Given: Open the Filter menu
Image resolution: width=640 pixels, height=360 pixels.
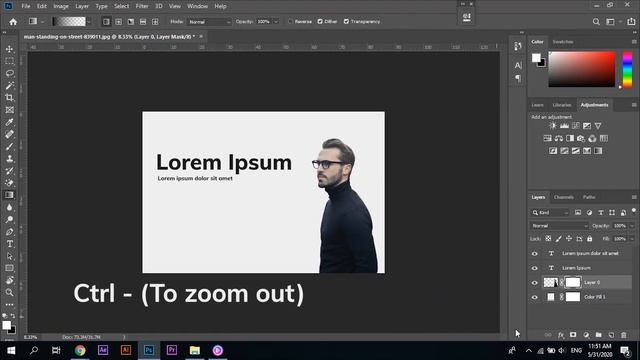Looking at the screenshot, I should (x=142, y=6).
